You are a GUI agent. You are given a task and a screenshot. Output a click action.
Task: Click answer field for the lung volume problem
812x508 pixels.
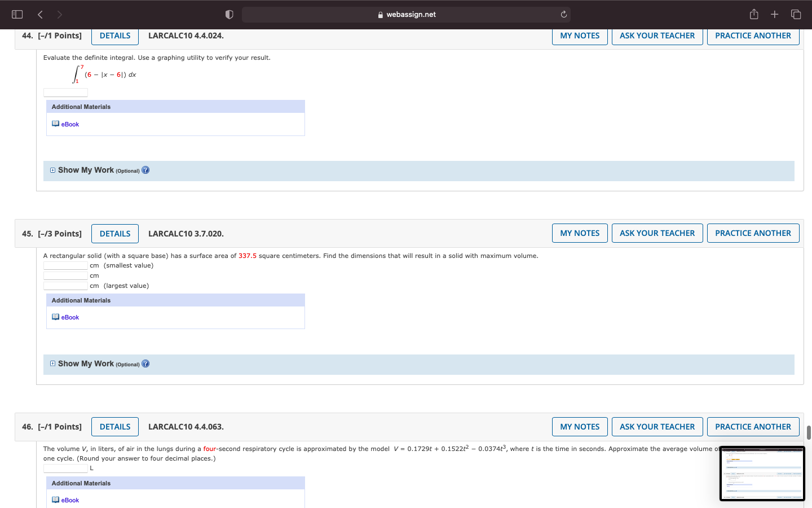[65, 467]
